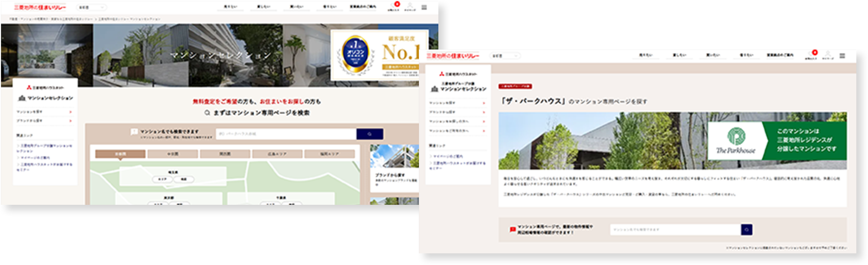Click the Parkhouse building banner image
Viewport: 868px width, 265px height.
pos(673,141)
